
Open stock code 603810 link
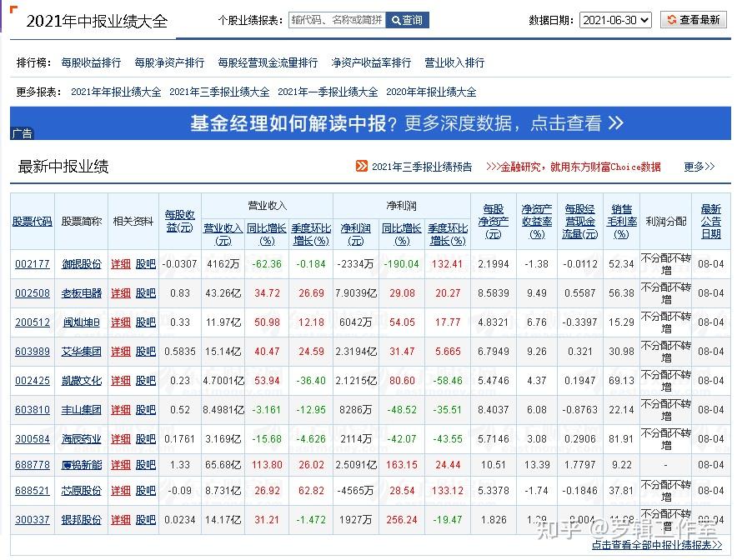coord(33,410)
